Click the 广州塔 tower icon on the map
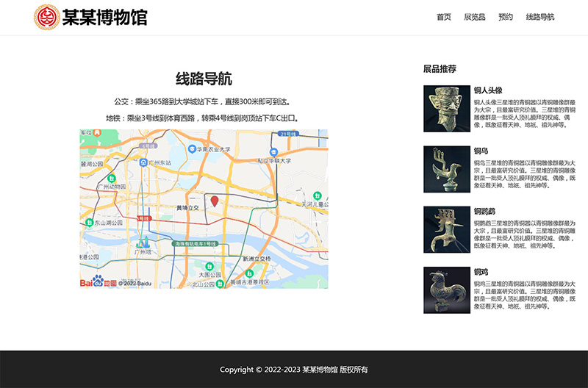 [144, 242]
